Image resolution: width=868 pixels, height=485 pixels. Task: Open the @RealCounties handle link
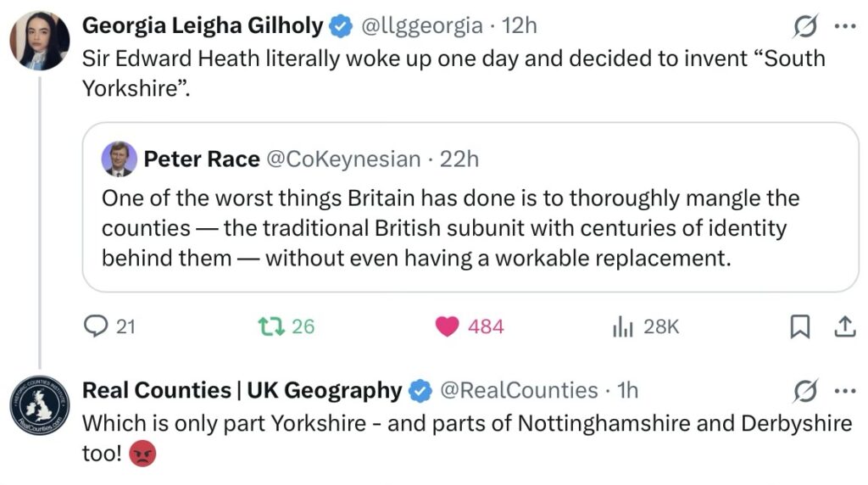[518, 390]
